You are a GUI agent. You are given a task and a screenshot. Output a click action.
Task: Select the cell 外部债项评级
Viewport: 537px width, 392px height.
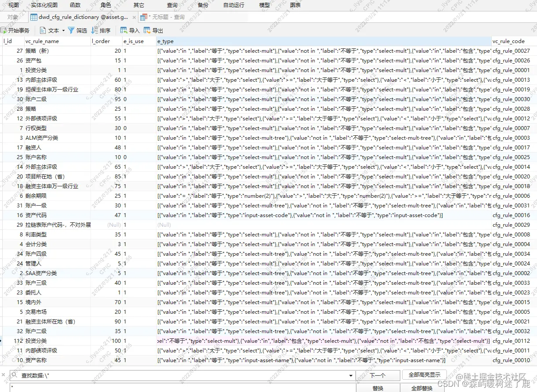click(57, 119)
